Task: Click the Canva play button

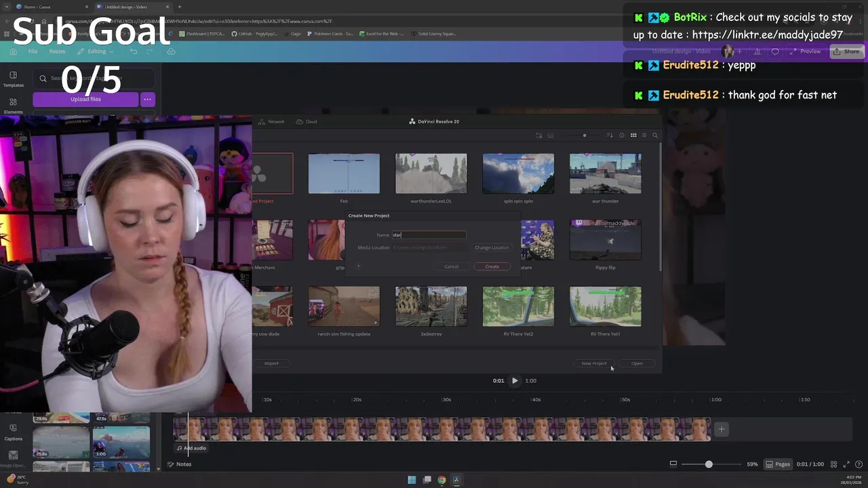Action: (x=515, y=381)
